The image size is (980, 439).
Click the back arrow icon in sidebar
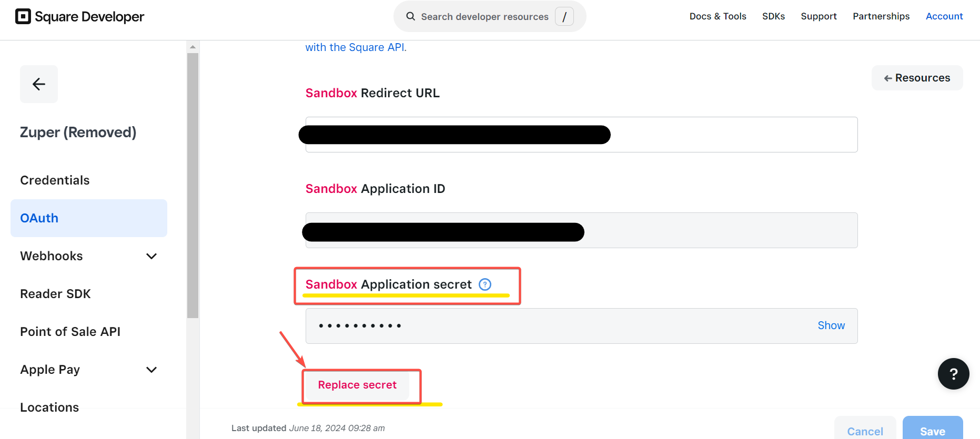39,84
